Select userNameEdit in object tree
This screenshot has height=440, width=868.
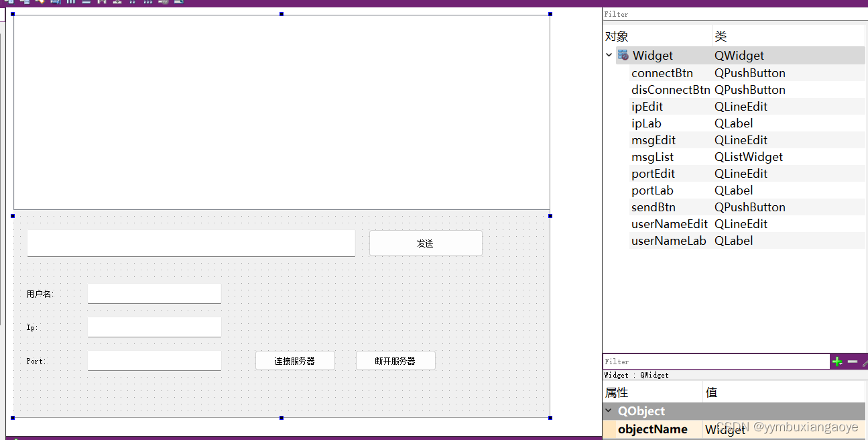[670, 224]
